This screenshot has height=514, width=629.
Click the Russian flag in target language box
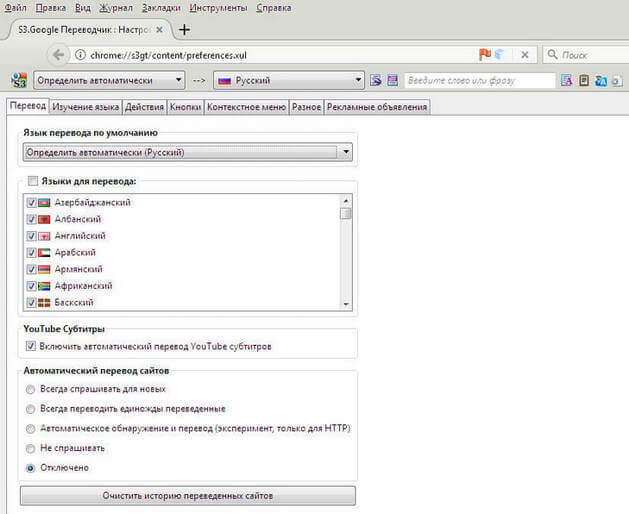(224, 81)
